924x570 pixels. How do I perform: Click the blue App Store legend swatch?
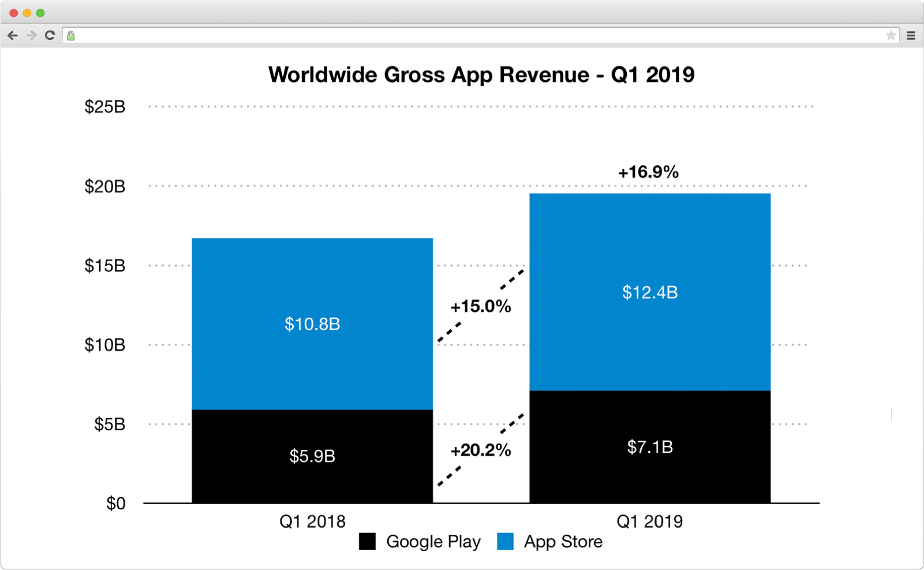click(506, 541)
